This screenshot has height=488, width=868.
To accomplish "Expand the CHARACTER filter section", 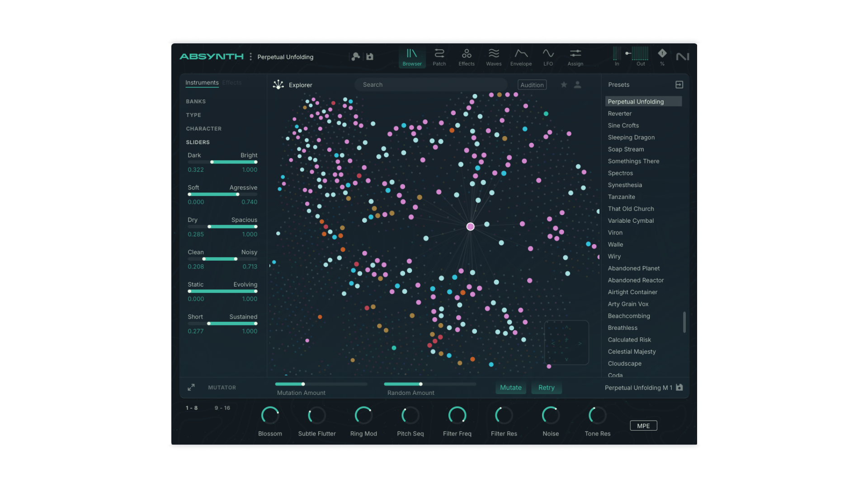I will pyautogui.click(x=203, y=129).
